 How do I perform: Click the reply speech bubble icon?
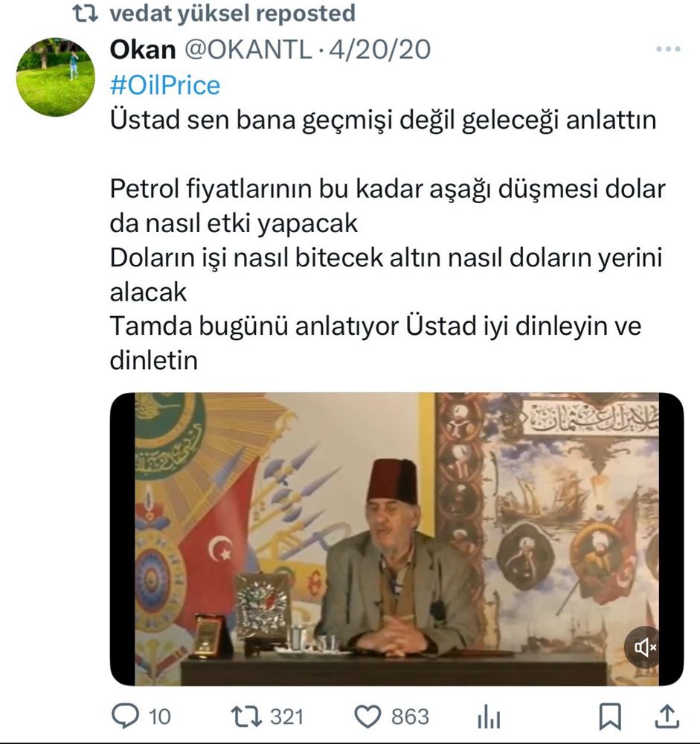[125, 716]
